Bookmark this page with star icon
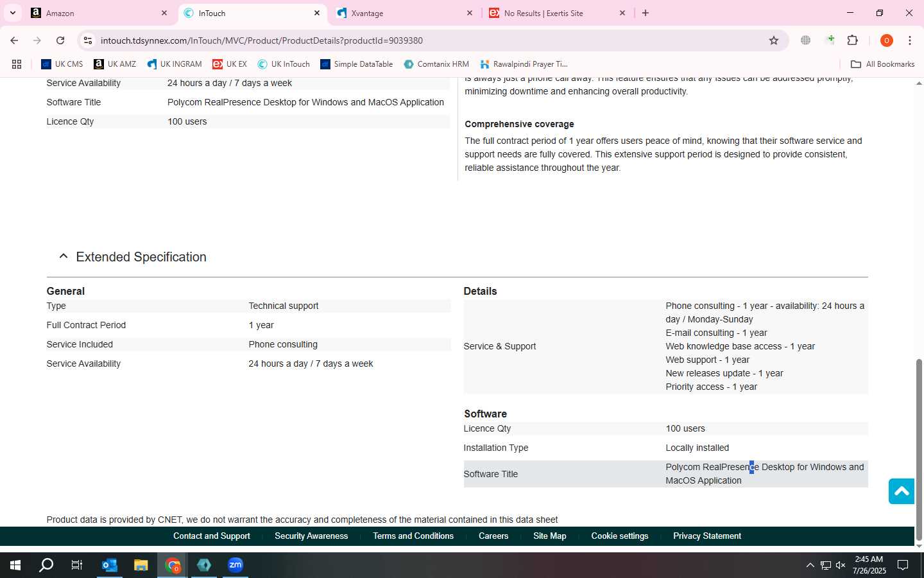 (774, 40)
